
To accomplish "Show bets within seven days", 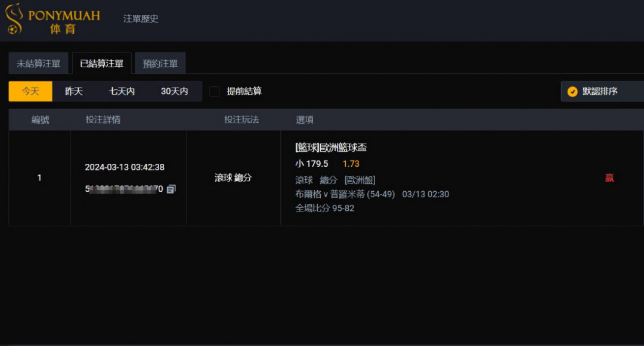I will [122, 92].
